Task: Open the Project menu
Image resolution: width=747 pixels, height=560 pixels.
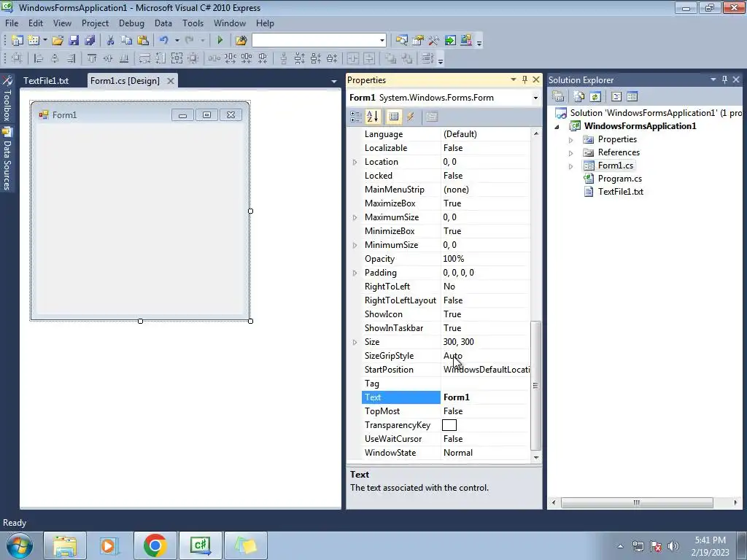Action: [x=95, y=23]
